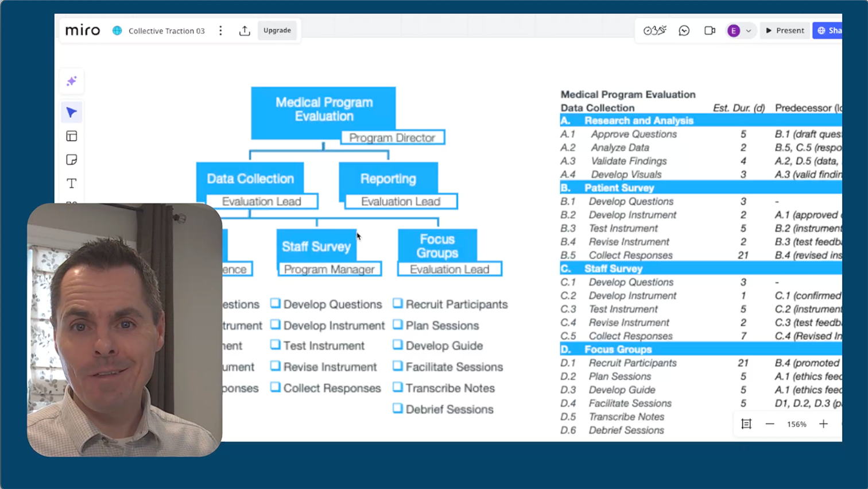Viewport: 868px width, 489px height.
Task: Zoom in with the plus button
Action: pos(823,424)
